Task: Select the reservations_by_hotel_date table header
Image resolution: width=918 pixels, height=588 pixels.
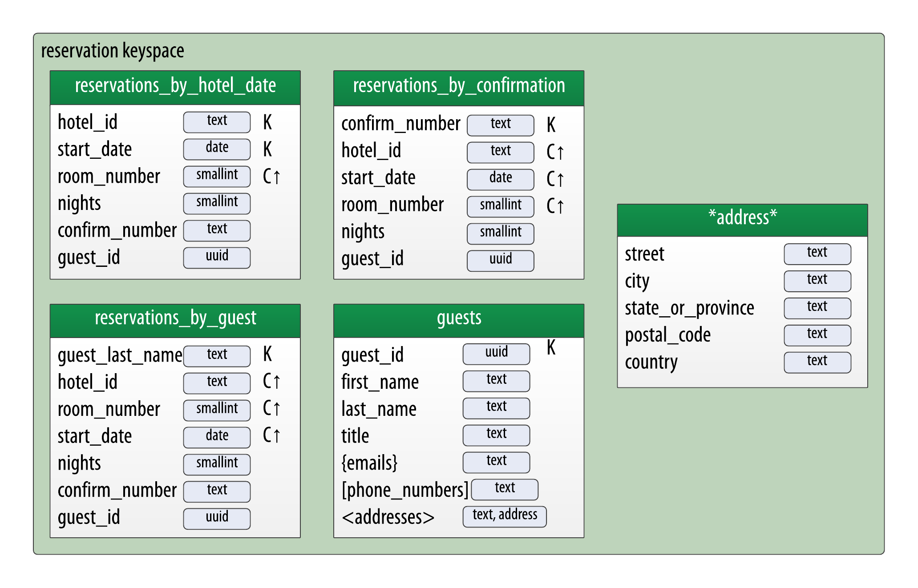Action: pos(175,87)
